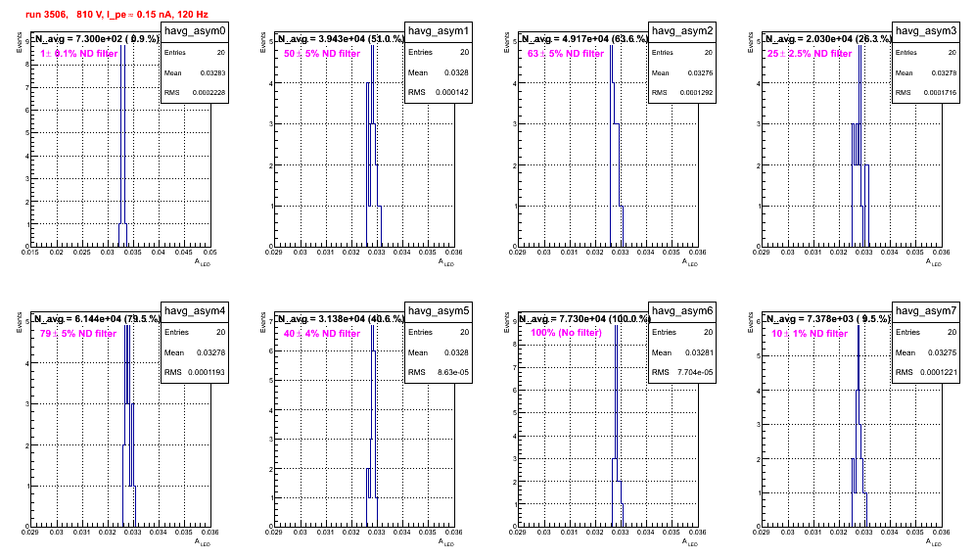Image resolution: width=975 pixels, height=560 pixels.
Task: Click the Events y-axis label of havg_asym4
Action: click(20, 322)
